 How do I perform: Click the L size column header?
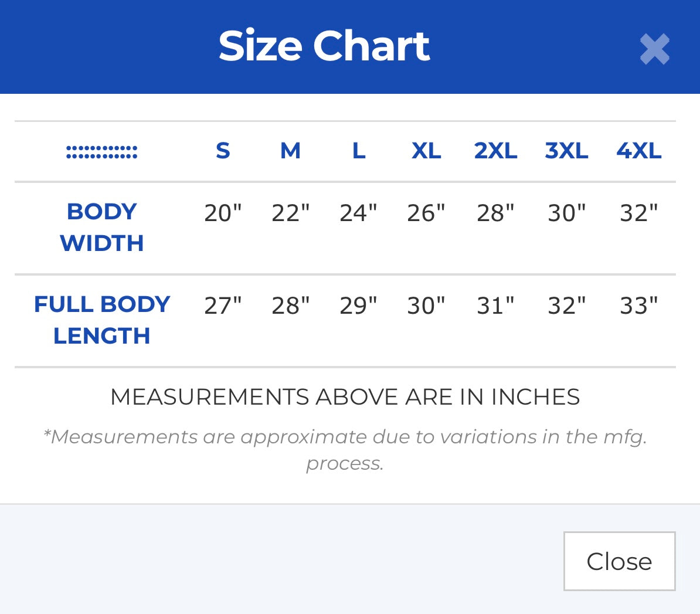[359, 151]
